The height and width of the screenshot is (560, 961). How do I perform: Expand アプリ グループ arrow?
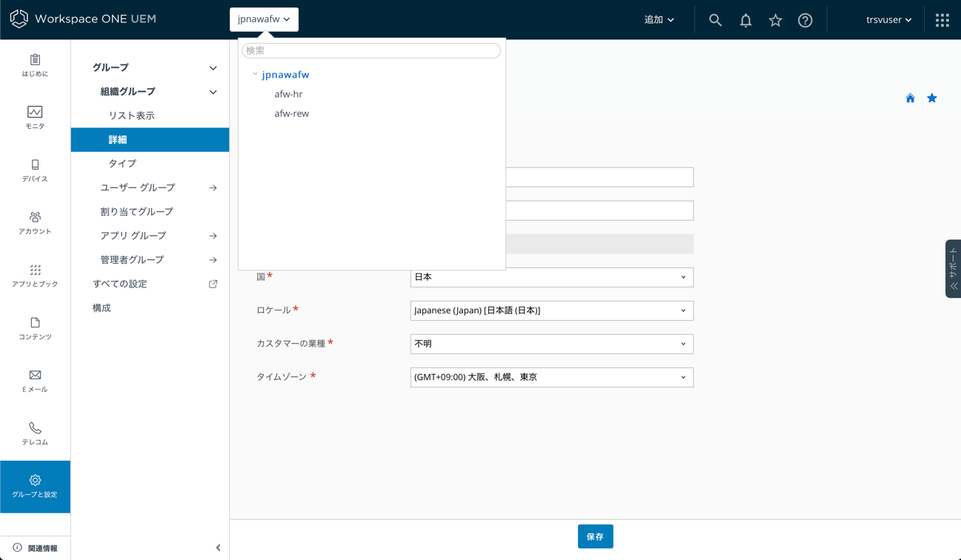[x=213, y=236]
